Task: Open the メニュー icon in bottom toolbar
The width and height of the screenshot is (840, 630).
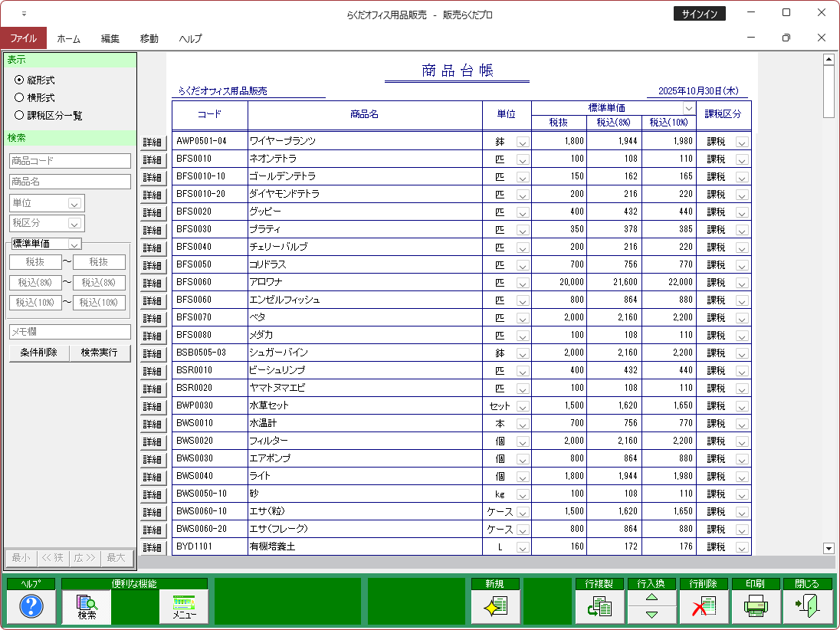Action: pyautogui.click(x=184, y=606)
